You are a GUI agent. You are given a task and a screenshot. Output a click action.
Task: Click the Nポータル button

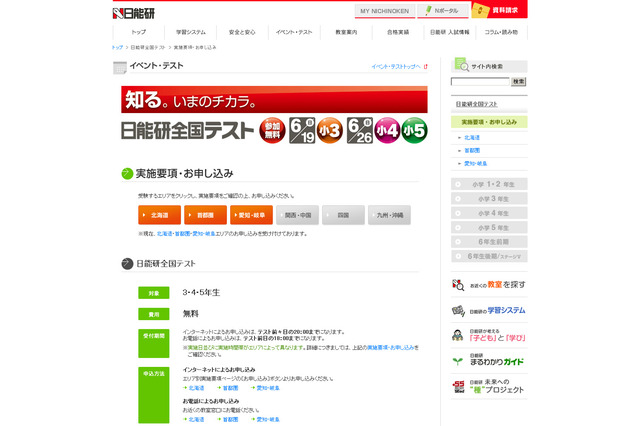pyautogui.click(x=443, y=11)
